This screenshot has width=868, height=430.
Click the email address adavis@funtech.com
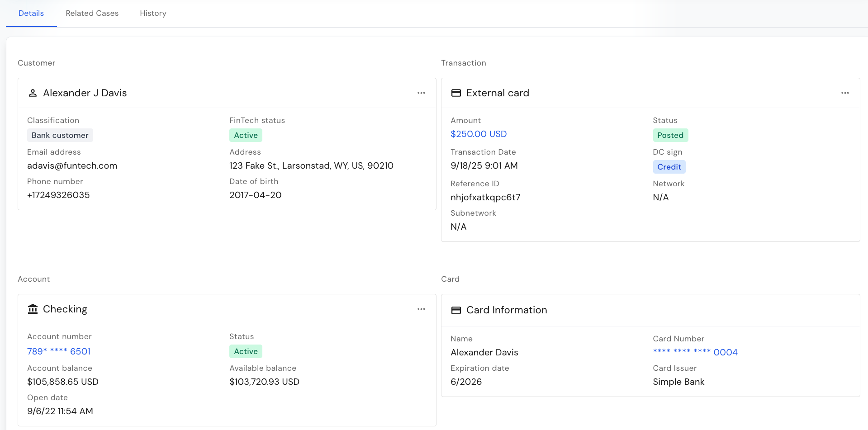tap(72, 166)
